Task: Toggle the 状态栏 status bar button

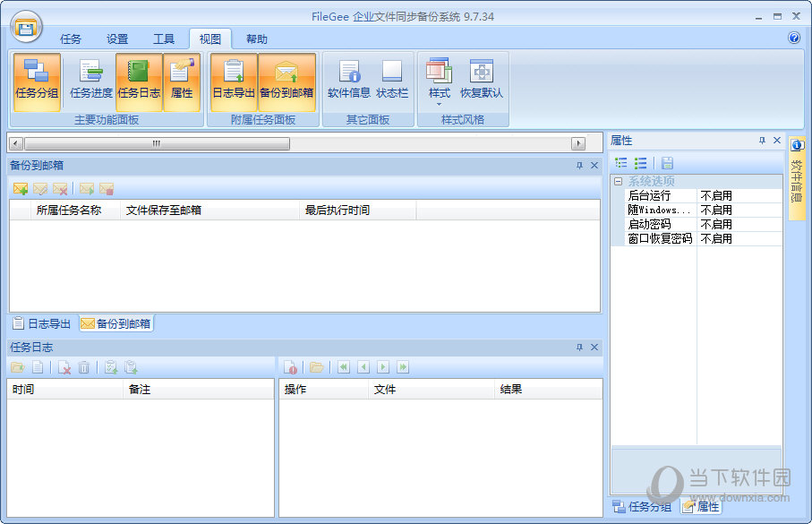Action: coord(392,82)
